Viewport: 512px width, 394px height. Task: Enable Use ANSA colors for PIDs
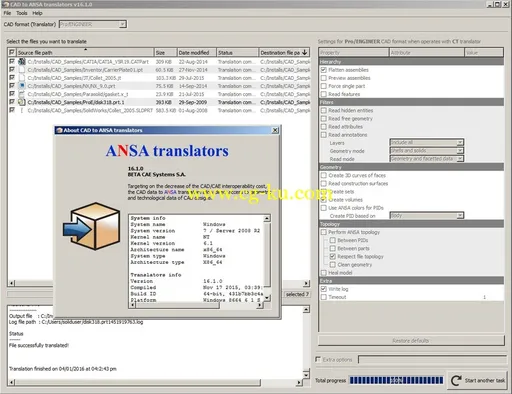pos(323,208)
